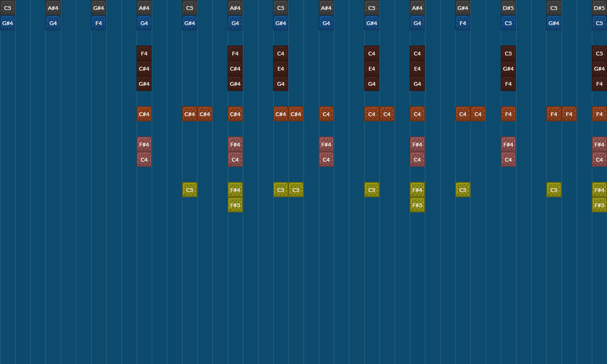Screen dimensions: 607x364
Task: Click the dark C5-G#4-F4 chord's C5 note
Action: [x=508, y=53]
